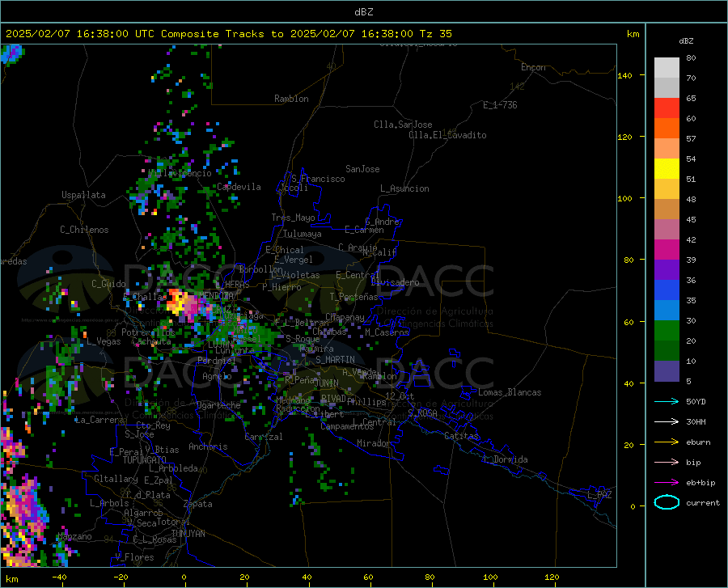The image size is (728, 588).
Task: Click the Anchoris label
Action: coord(208,446)
